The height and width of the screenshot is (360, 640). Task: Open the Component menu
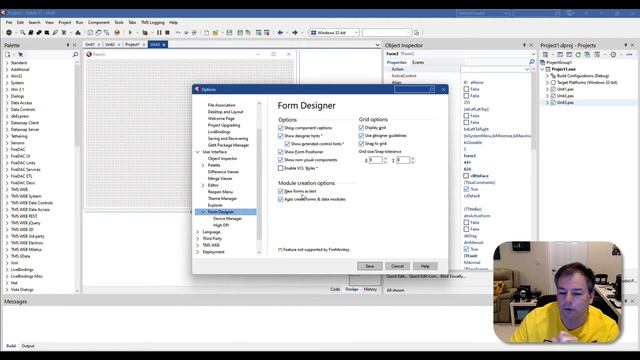pyautogui.click(x=99, y=22)
